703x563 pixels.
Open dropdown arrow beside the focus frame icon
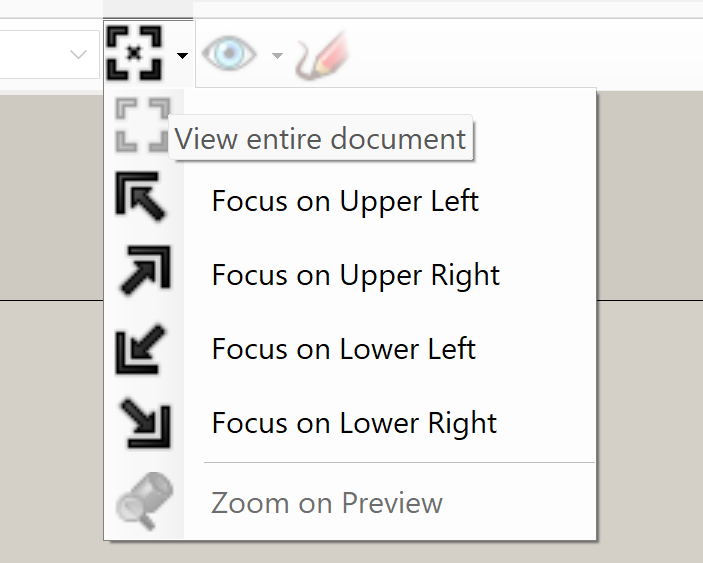[x=182, y=56]
